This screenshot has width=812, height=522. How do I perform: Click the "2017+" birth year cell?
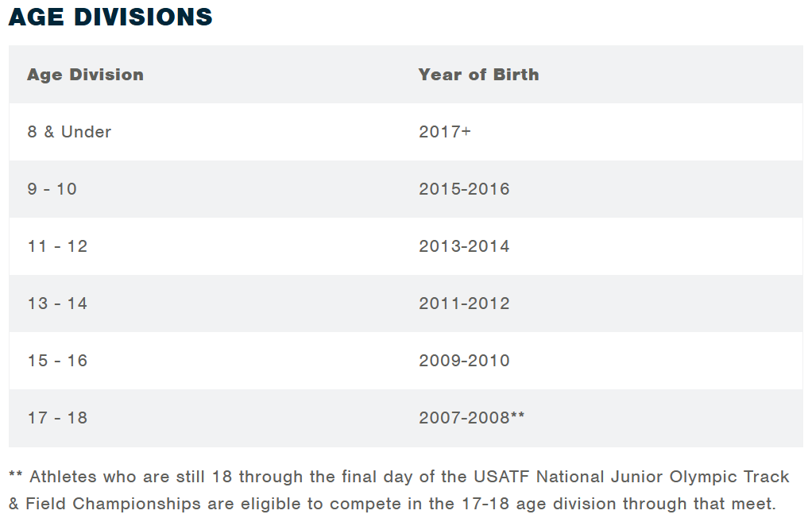[445, 132]
